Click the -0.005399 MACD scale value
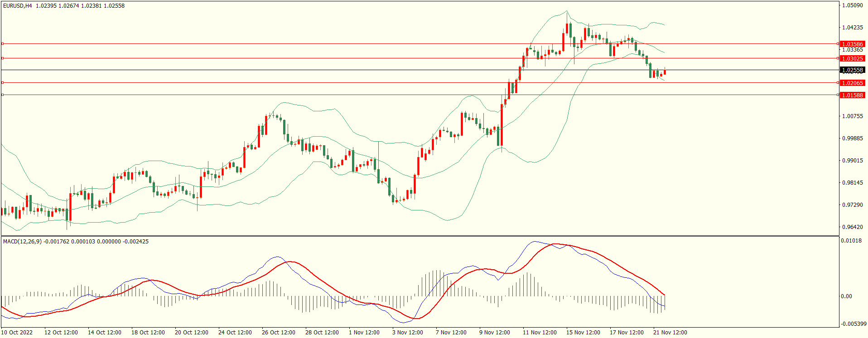 pos(854,324)
